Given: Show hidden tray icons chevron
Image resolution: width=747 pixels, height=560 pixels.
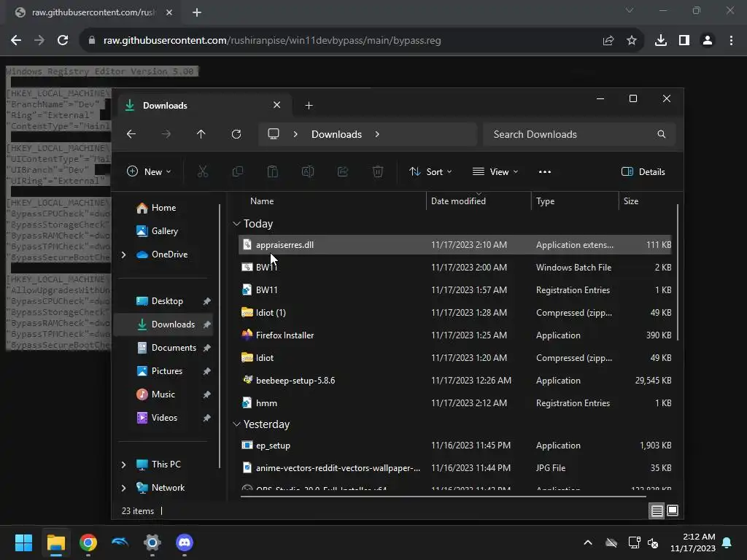Looking at the screenshot, I should point(588,542).
